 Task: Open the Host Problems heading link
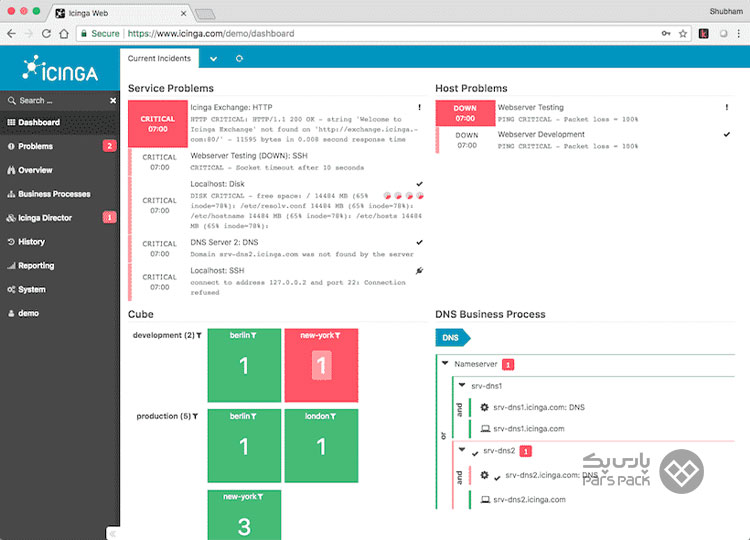tap(471, 88)
